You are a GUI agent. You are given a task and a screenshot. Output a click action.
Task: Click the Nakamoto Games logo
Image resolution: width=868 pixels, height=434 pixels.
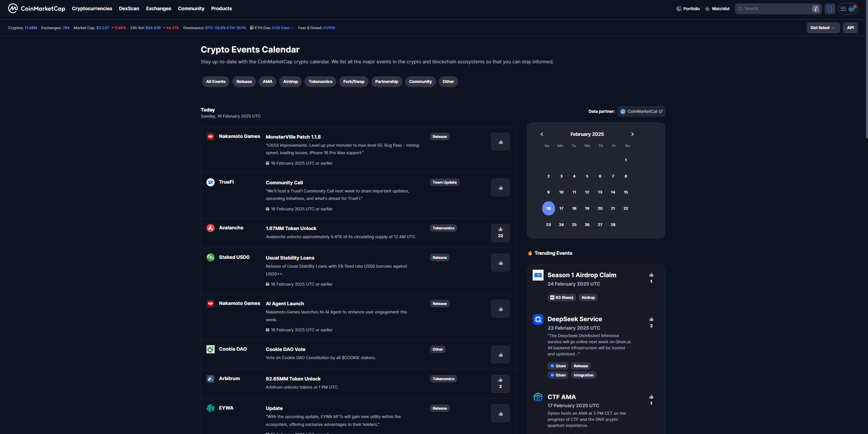click(x=211, y=137)
